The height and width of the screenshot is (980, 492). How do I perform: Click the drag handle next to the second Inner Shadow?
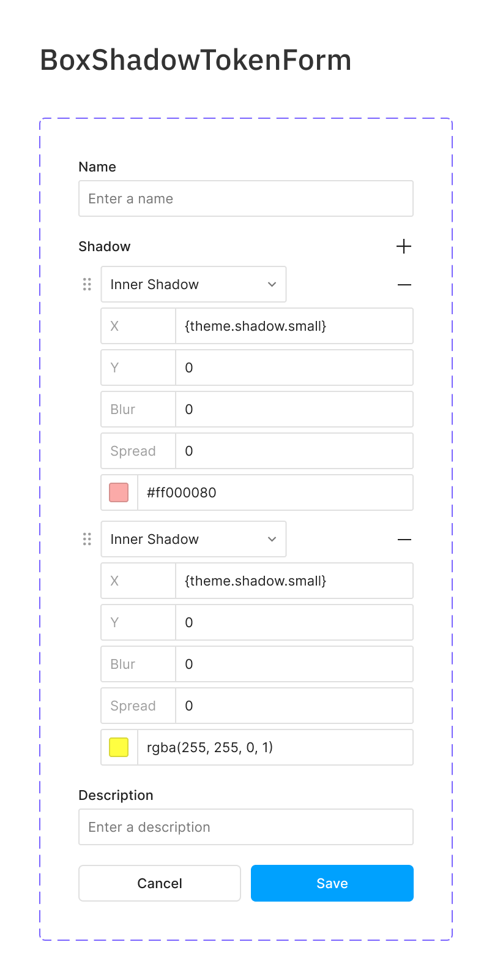pyautogui.click(x=87, y=539)
